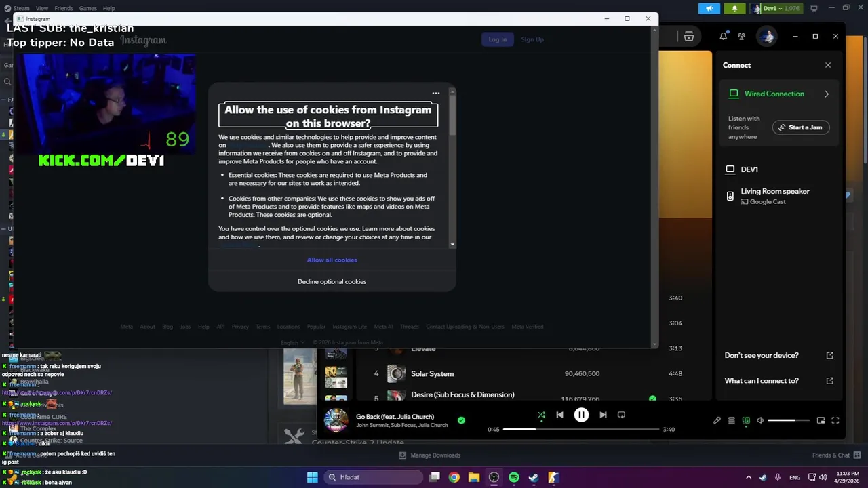Screen dimensions: 868x488
Task: Open Task View on the taskbar
Action: [x=435, y=477]
